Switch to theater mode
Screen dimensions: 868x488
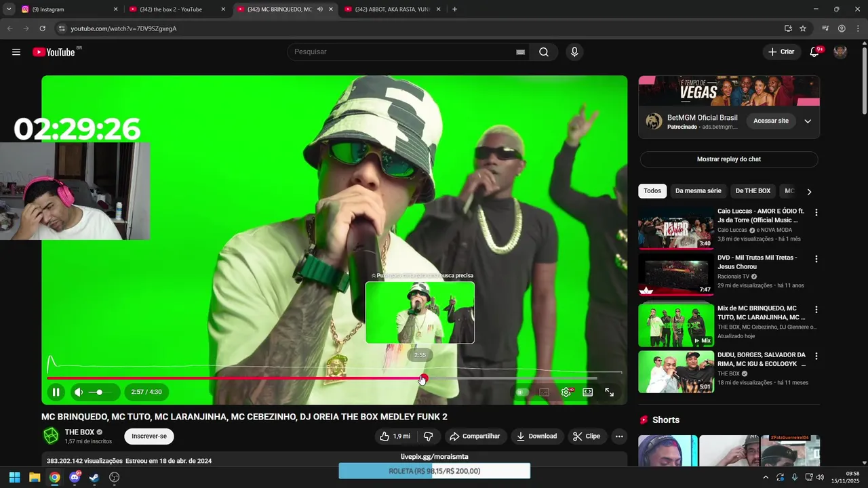point(588,392)
